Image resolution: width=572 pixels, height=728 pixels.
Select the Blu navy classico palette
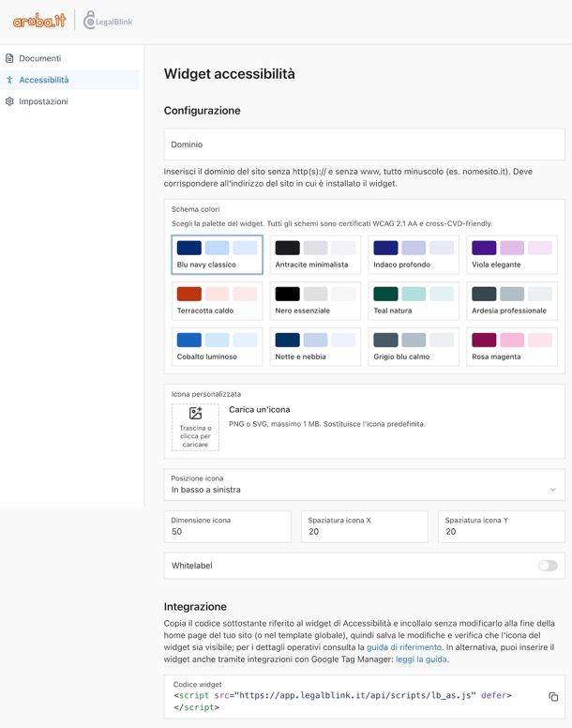click(x=218, y=254)
